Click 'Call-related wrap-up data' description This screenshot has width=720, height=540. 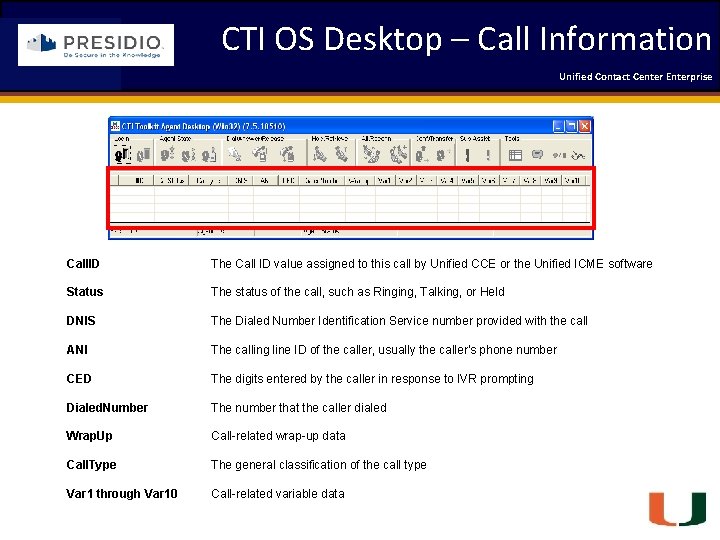click(278, 436)
